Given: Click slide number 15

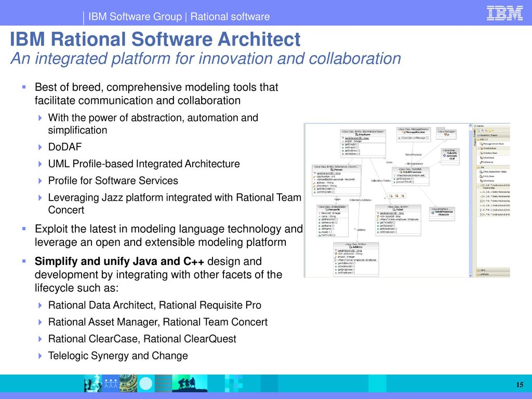Looking at the screenshot, I should 520,384.
